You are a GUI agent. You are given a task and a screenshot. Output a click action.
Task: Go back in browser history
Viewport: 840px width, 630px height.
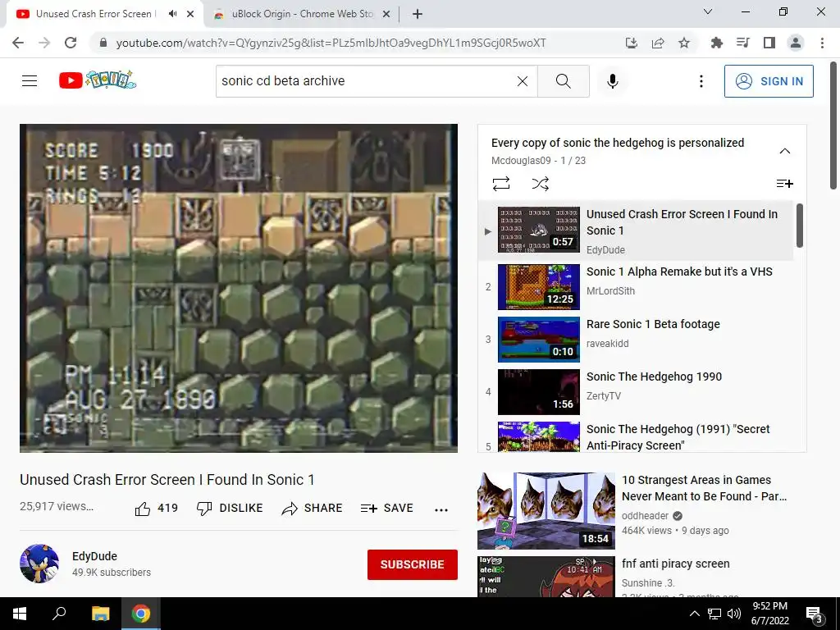tap(18, 43)
